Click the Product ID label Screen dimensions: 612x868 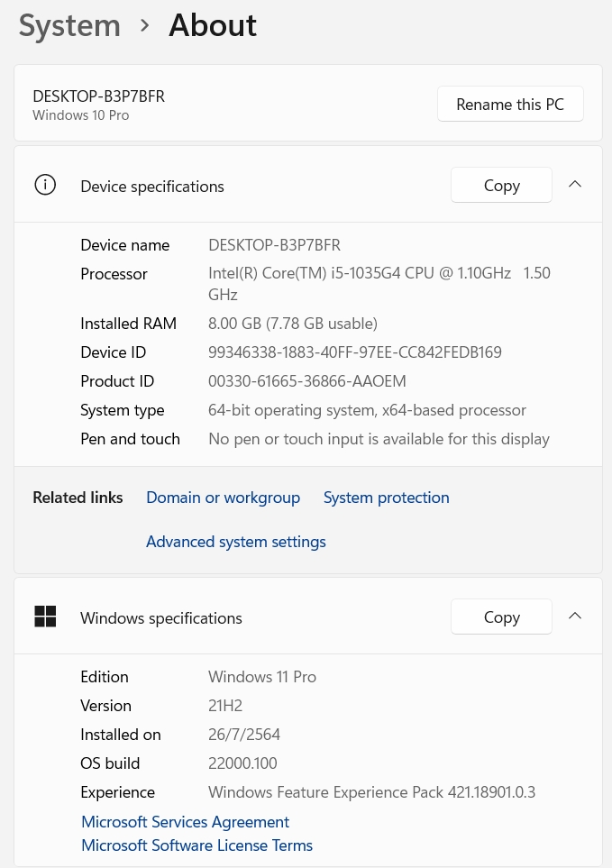(x=117, y=381)
